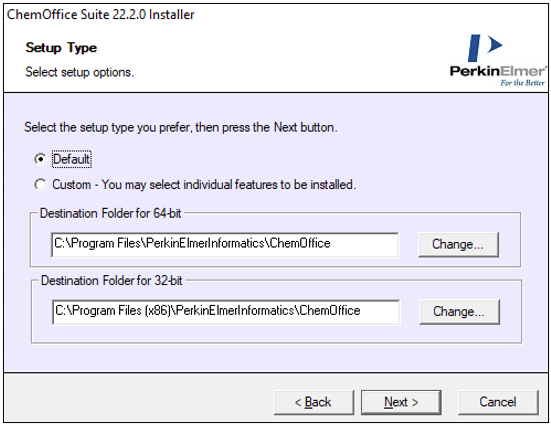The width and height of the screenshot is (551, 425).
Task: Click the "Select setup options." text
Action: click(x=80, y=72)
